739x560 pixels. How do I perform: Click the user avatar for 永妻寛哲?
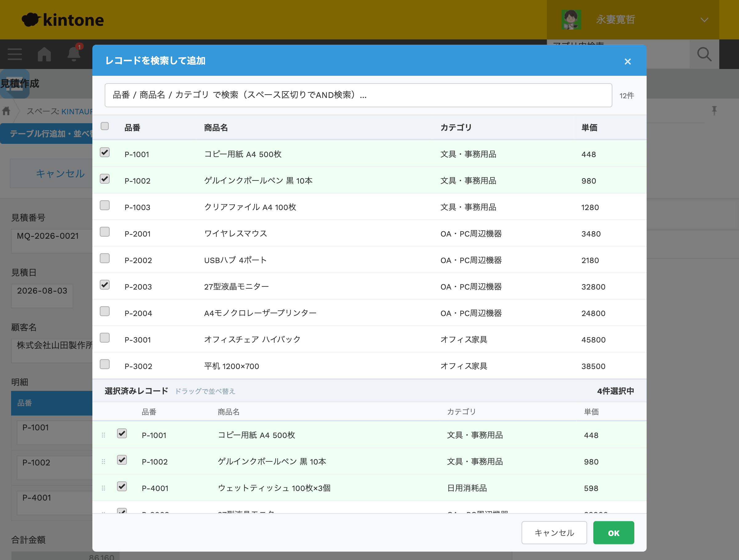click(571, 20)
